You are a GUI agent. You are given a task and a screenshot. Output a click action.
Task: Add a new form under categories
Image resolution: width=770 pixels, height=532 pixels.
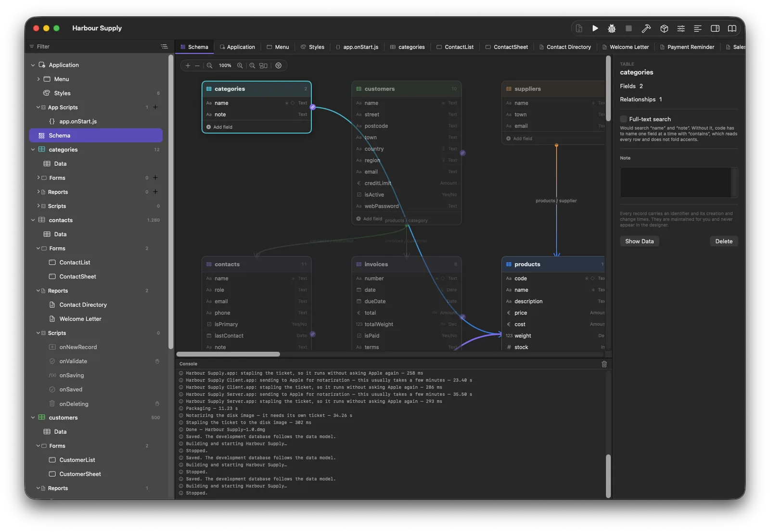(x=155, y=178)
